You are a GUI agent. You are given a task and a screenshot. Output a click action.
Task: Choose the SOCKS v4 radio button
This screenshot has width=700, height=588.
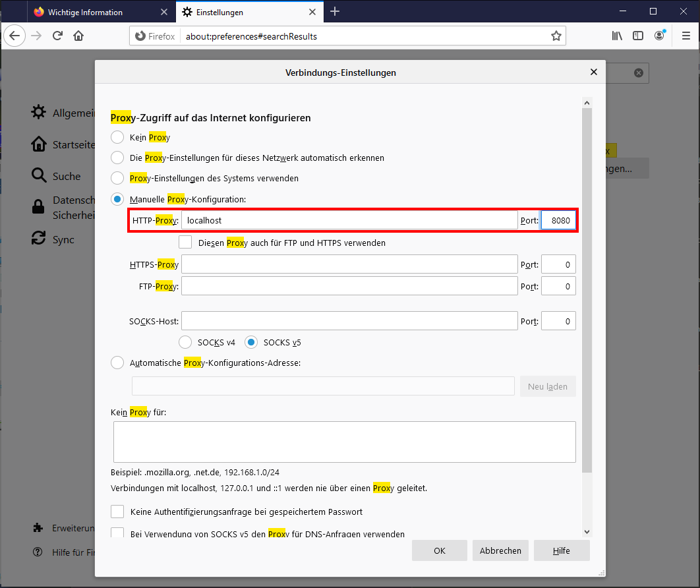click(x=186, y=342)
